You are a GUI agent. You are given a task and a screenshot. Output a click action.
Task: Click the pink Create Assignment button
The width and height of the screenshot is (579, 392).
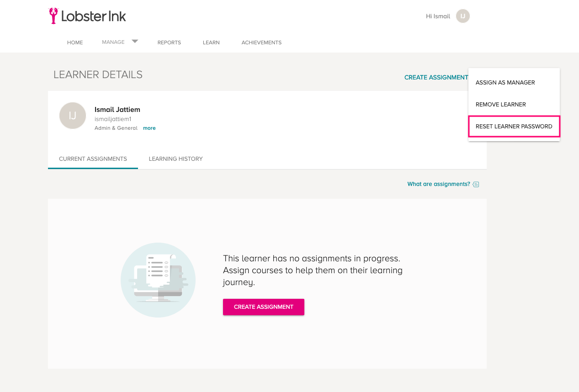[x=264, y=307]
